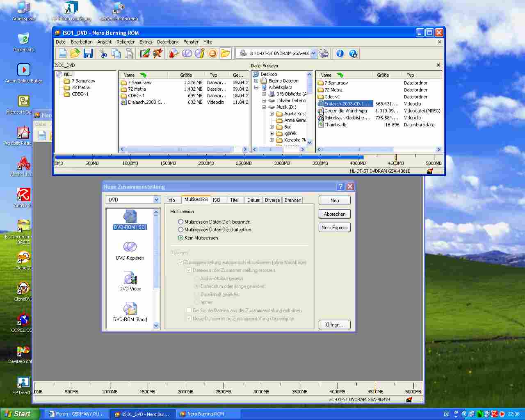This screenshot has width=525, height=420.
Task: Click the Open compilation folder icon
Action: coord(75,53)
